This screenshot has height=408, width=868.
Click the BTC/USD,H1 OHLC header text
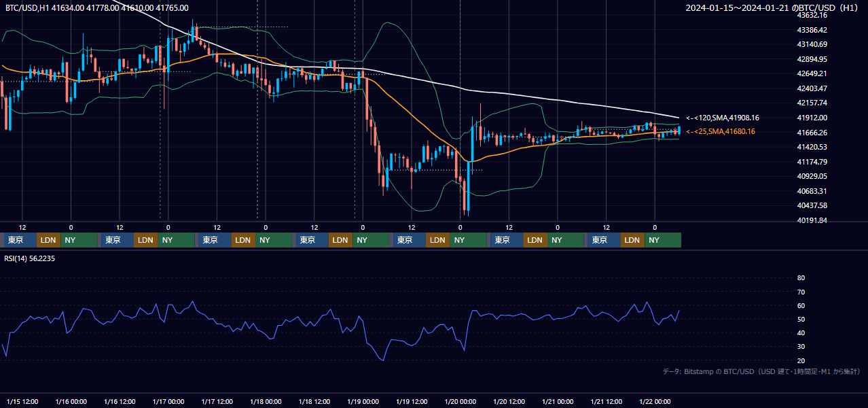click(x=97, y=7)
